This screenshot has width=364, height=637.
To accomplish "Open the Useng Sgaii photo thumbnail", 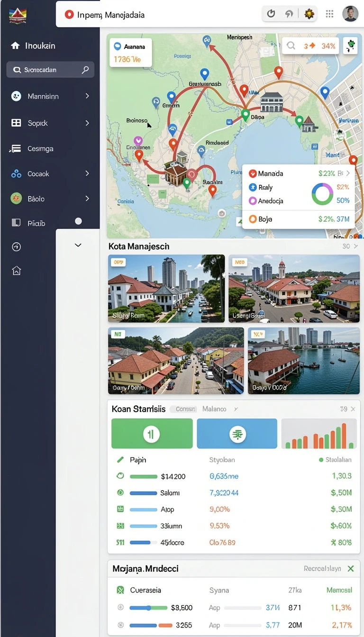I will (294, 289).
